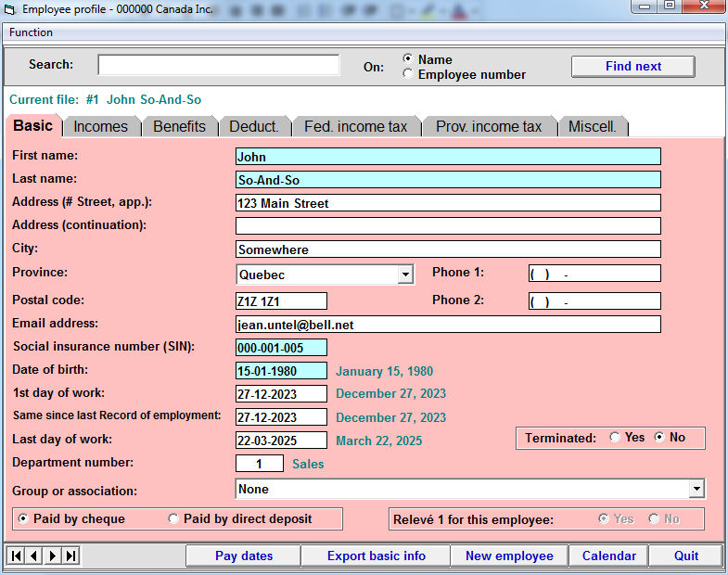Click the Search text field

219,65
